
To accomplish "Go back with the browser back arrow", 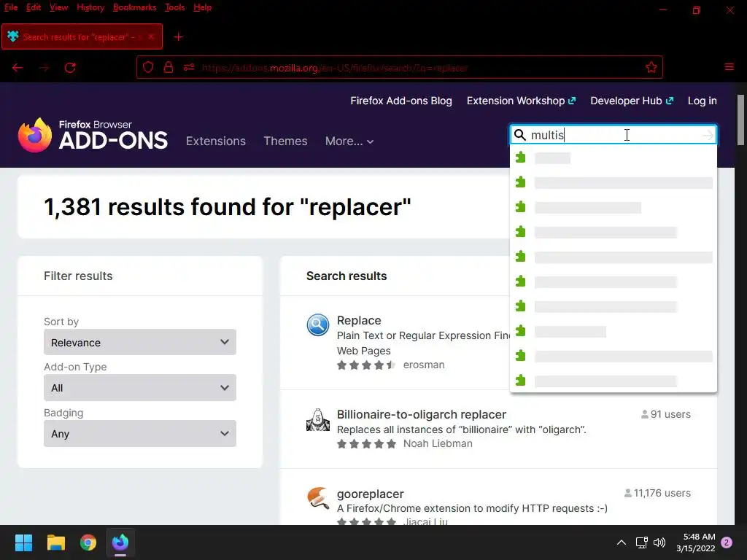I will click(x=18, y=68).
